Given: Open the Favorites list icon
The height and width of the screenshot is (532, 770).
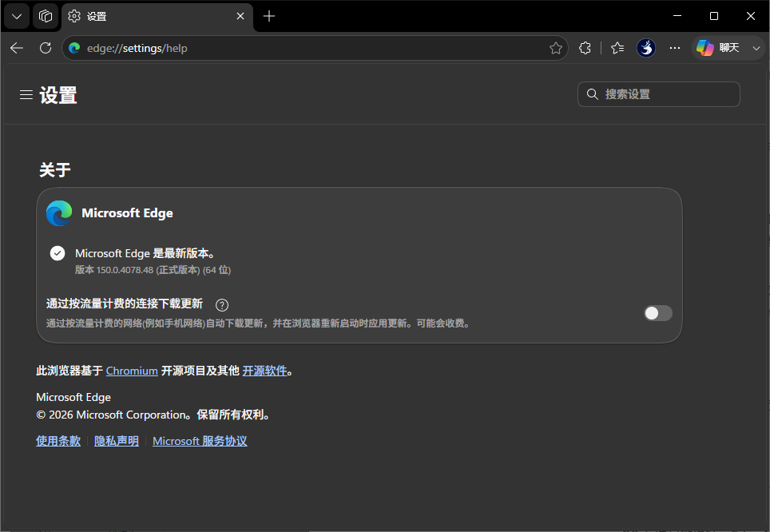Looking at the screenshot, I should tap(617, 48).
